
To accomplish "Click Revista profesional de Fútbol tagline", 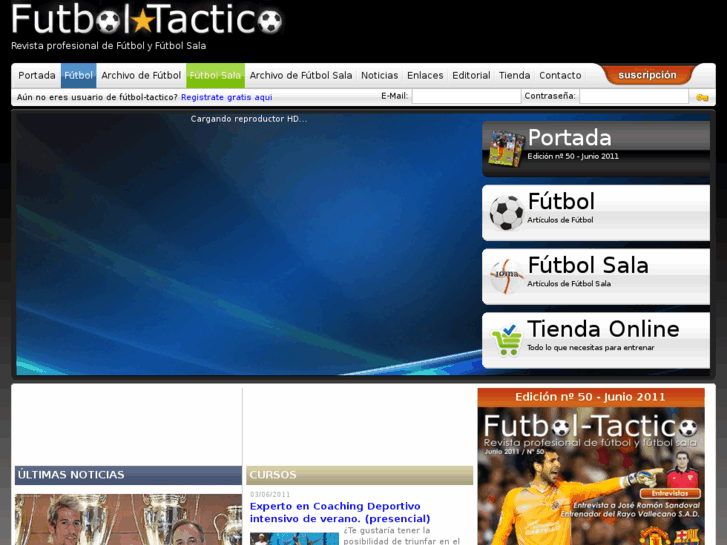I will pyautogui.click(x=108, y=45).
